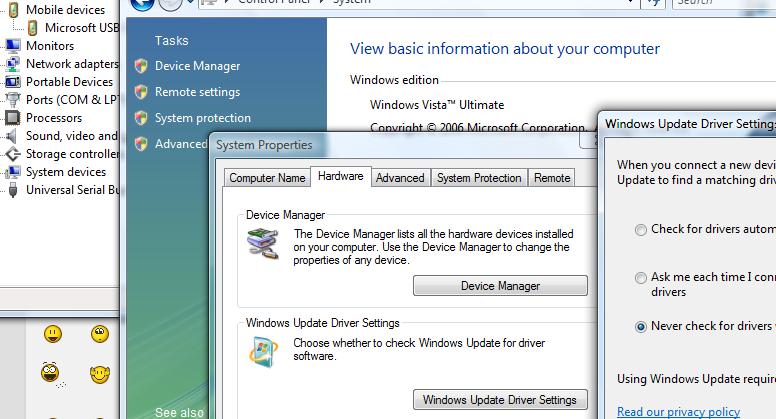Select Processors in device tree

(54, 118)
